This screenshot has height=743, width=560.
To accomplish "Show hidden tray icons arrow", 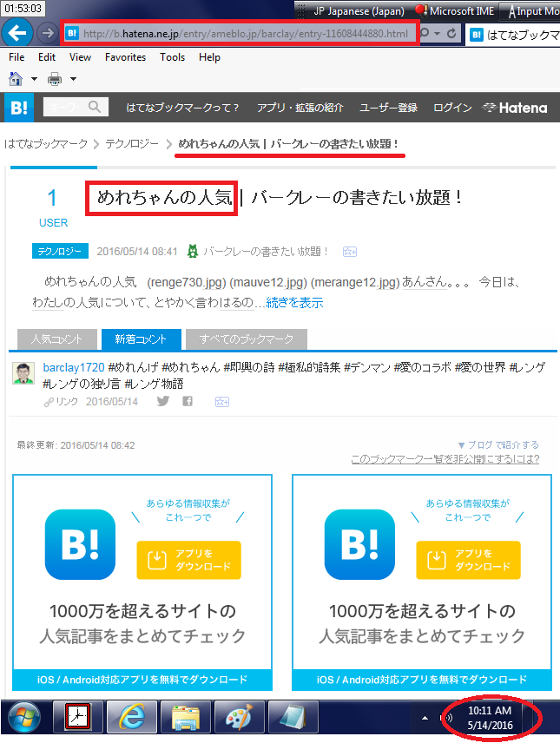I will [425, 719].
